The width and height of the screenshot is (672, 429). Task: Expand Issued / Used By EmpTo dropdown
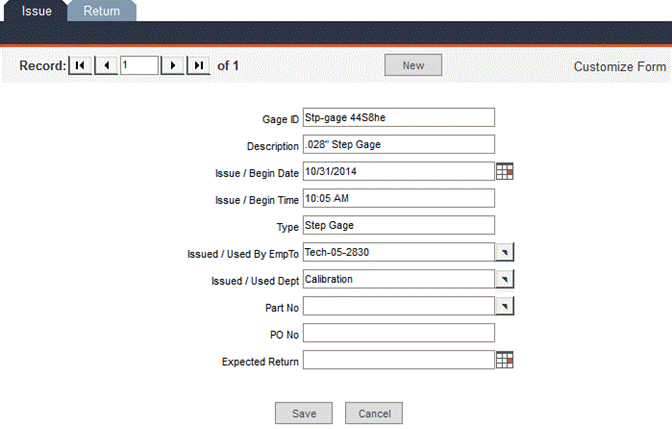(x=505, y=252)
